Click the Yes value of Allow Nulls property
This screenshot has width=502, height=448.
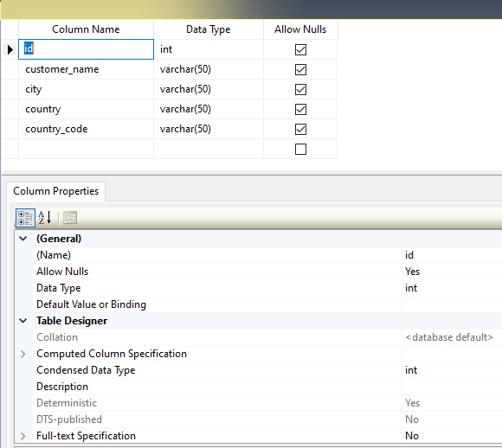[412, 272]
